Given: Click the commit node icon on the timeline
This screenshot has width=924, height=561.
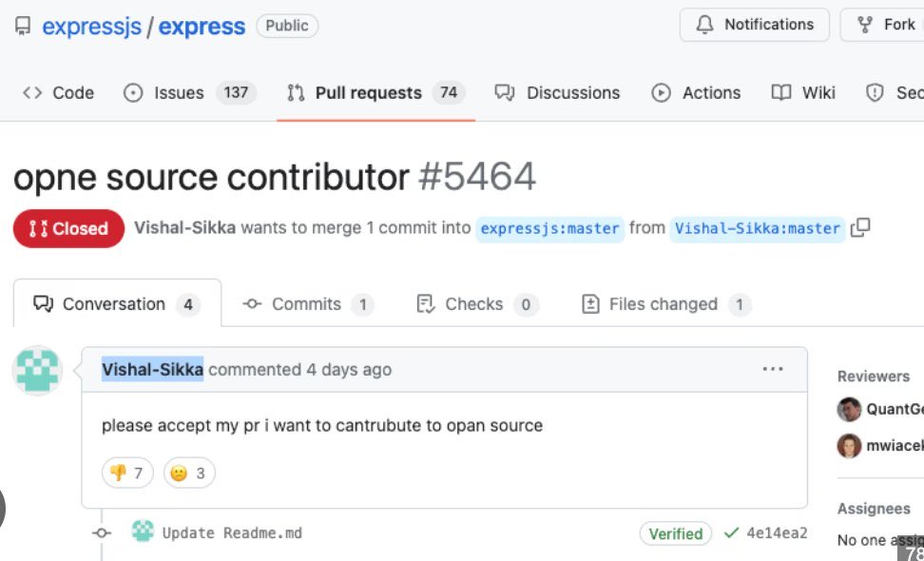Looking at the screenshot, I should coord(102,532).
